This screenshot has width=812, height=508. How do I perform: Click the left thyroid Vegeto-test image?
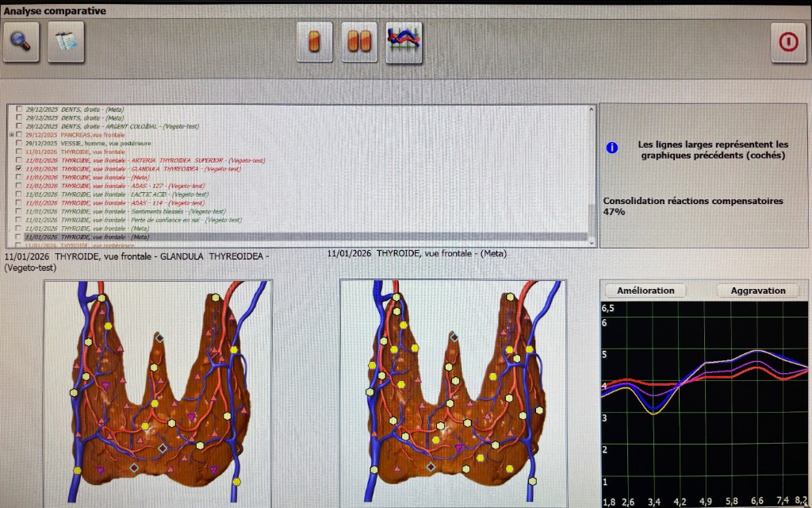coord(158,393)
